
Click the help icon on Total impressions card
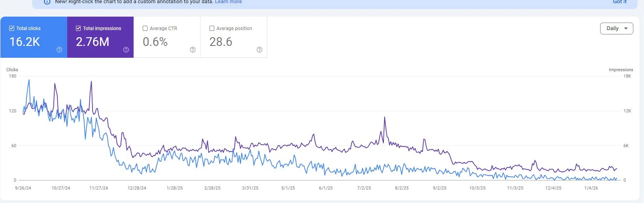point(126,49)
